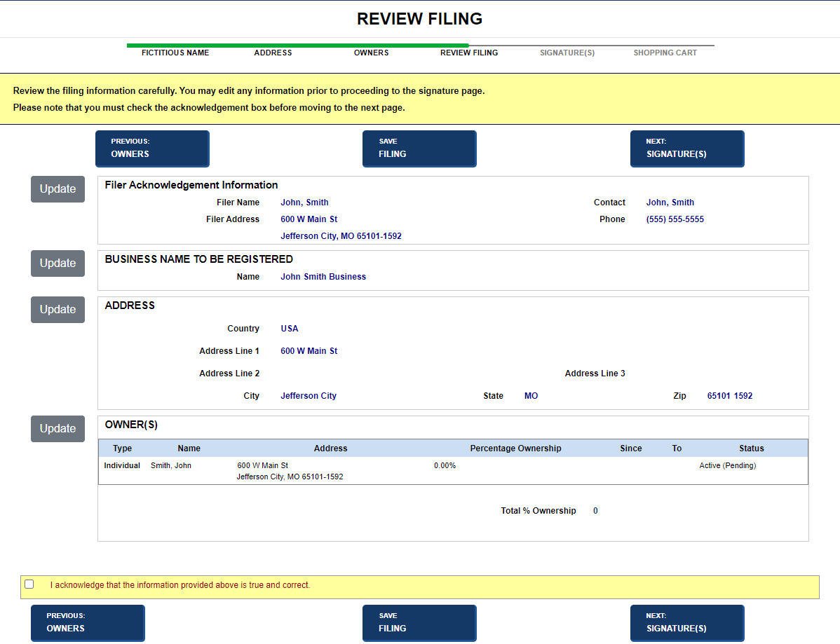Image resolution: width=840 pixels, height=644 pixels.
Task: Click the bottom SAVE FILING button
Action: tap(419, 623)
